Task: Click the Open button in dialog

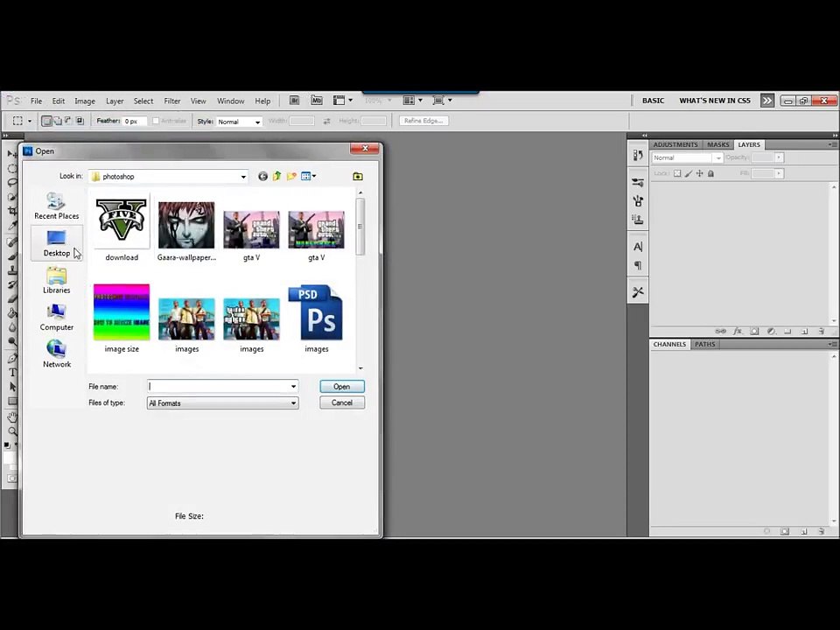Action: click(342, 386)
